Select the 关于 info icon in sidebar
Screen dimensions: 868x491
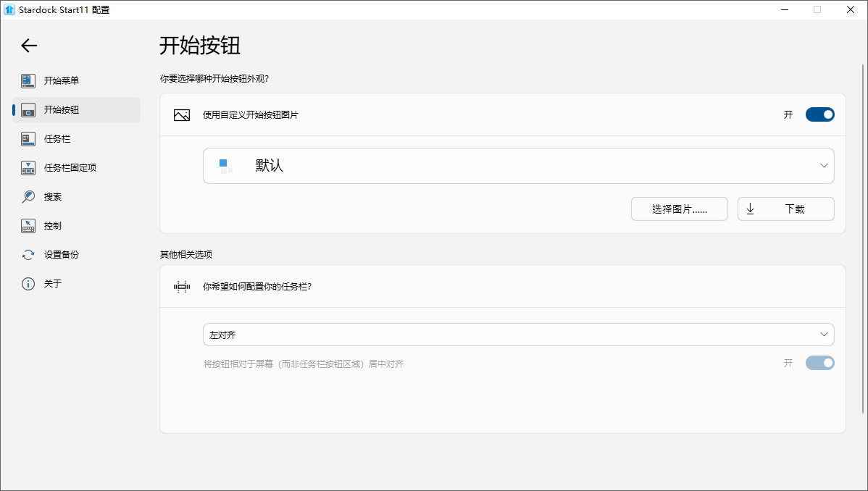click(28, 283)
